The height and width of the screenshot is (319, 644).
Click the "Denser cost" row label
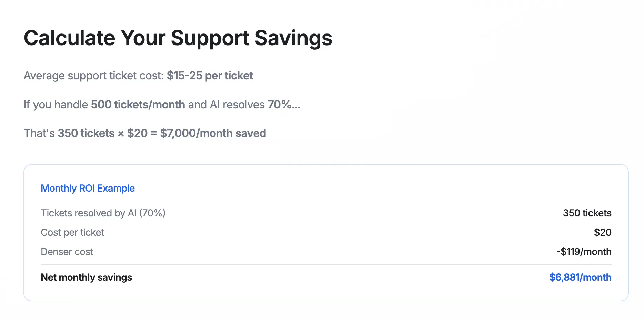point(67,252)
